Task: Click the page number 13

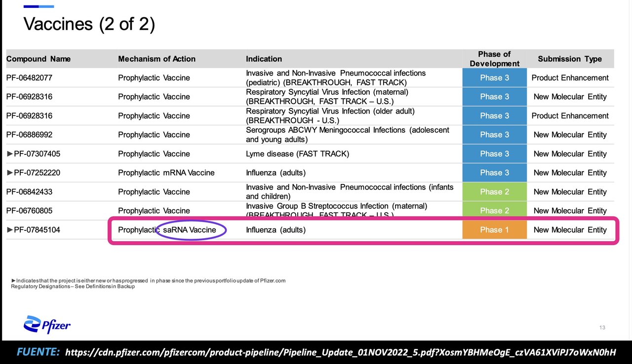Action: (602, 328)
